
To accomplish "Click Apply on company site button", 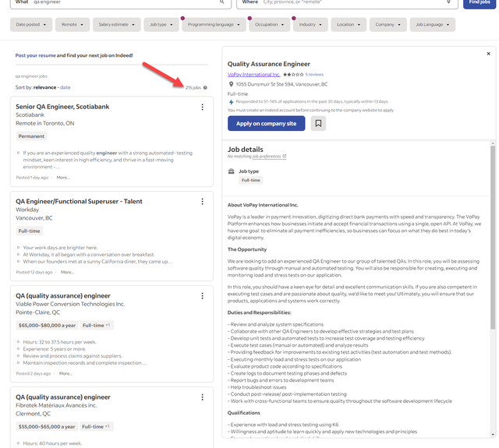I will (x=267, y=123).
